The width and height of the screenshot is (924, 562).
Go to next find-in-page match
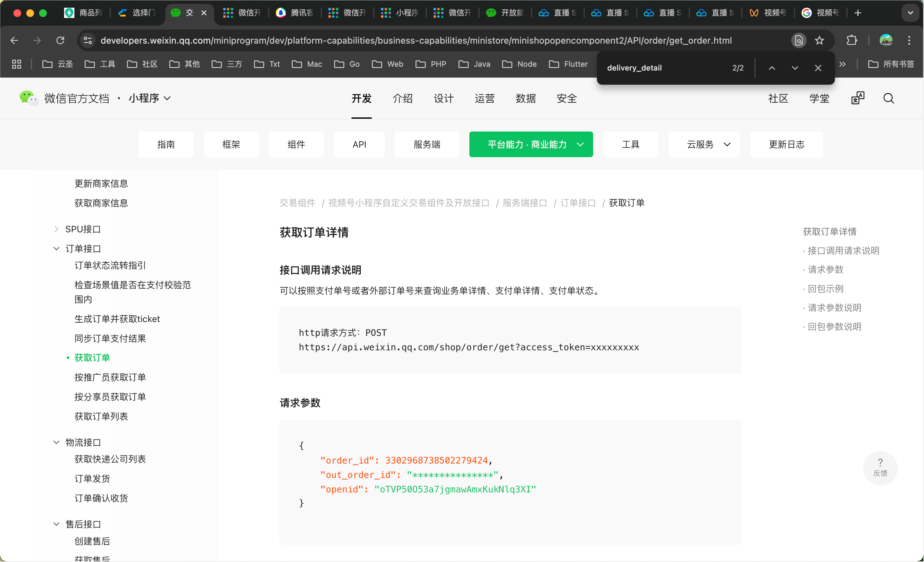tap(794, 68)
